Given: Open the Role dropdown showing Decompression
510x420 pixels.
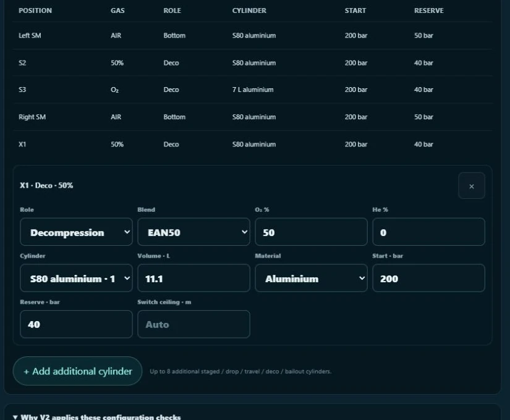Looking at the screenshot, I should coord(76,232).
